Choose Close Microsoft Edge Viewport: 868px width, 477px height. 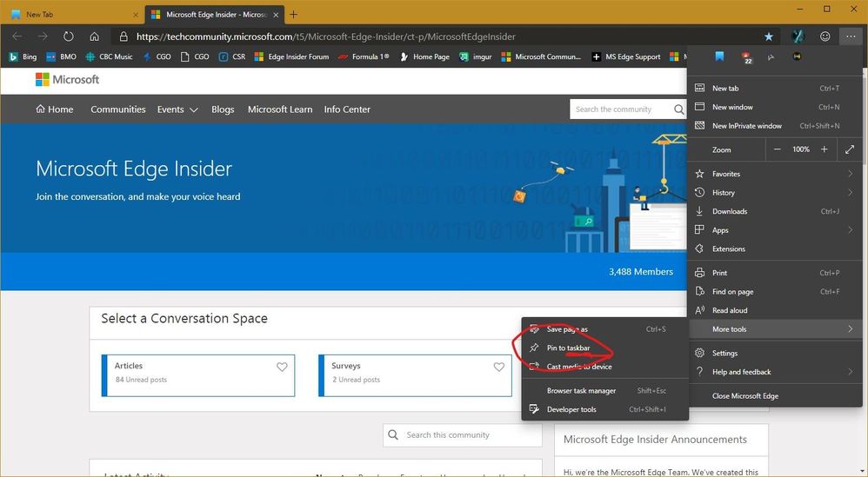774,395
